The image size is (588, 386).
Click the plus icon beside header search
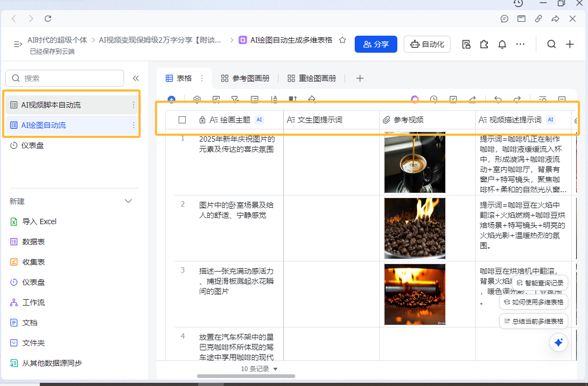pos(570,44)
